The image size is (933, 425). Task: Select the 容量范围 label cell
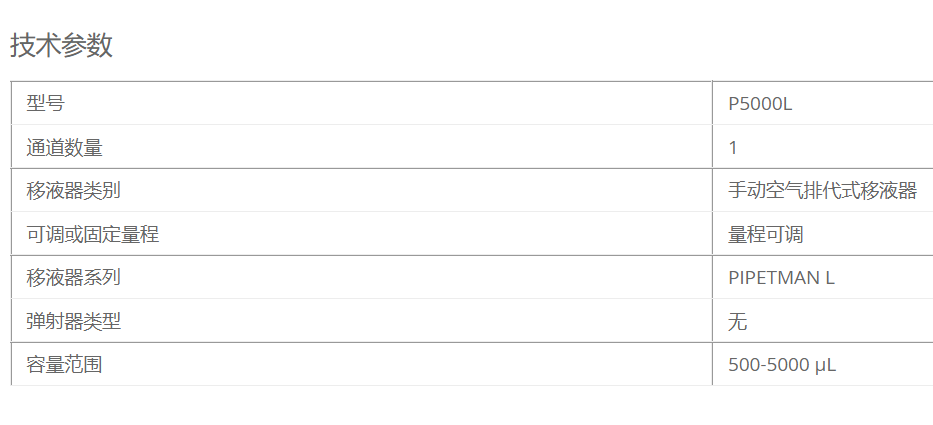362,364
